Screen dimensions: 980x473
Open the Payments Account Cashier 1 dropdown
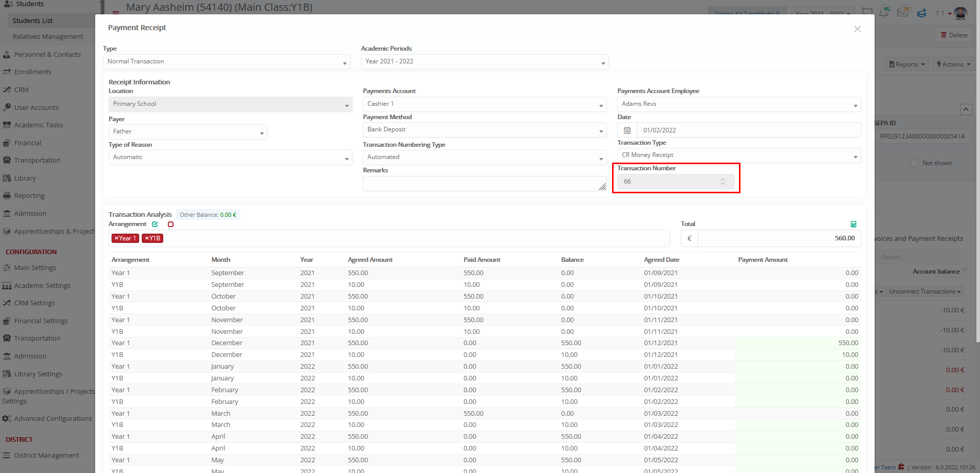tap(485, 104)
